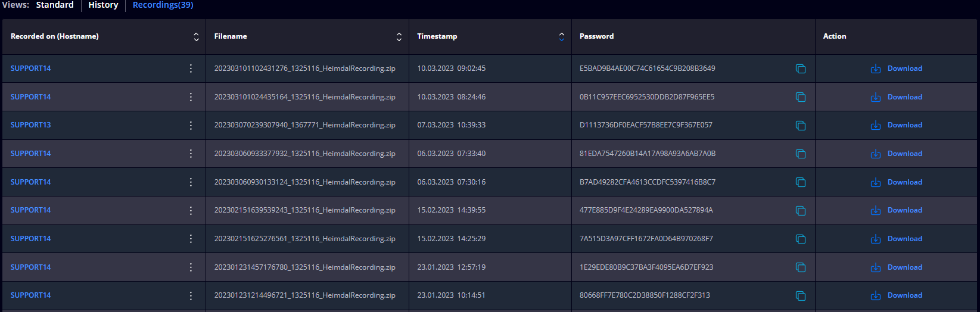
Task: Open row menu for 09:02:45 recording
Action: pyautogui.click(x=191, y=68)
